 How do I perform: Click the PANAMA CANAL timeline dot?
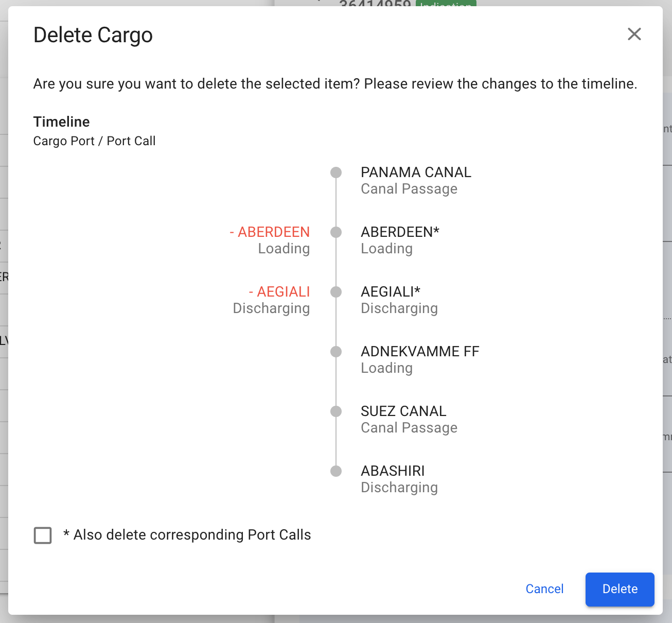(336, 172)
